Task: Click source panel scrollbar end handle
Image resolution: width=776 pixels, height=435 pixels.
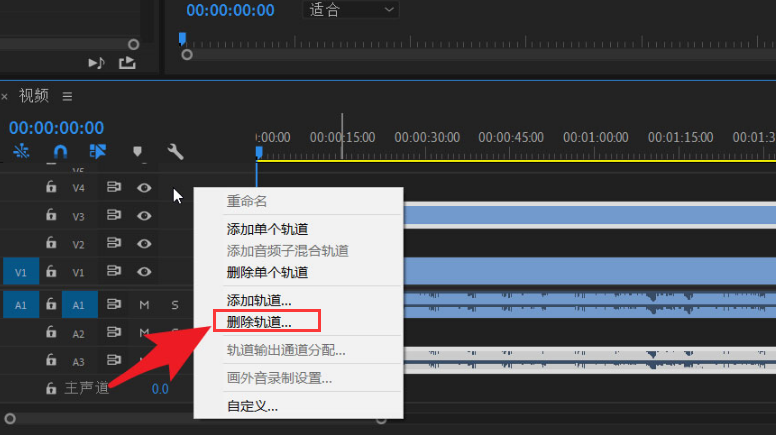Action: (133, 45)
